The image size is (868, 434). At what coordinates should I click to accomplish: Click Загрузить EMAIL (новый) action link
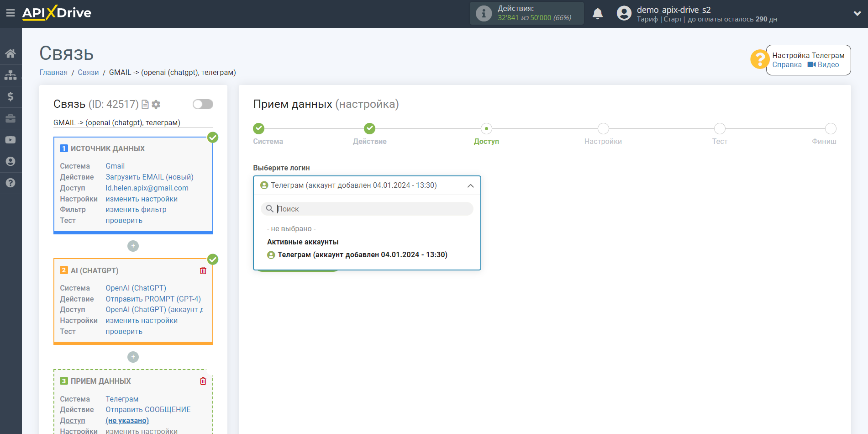(x=150, y=177)
